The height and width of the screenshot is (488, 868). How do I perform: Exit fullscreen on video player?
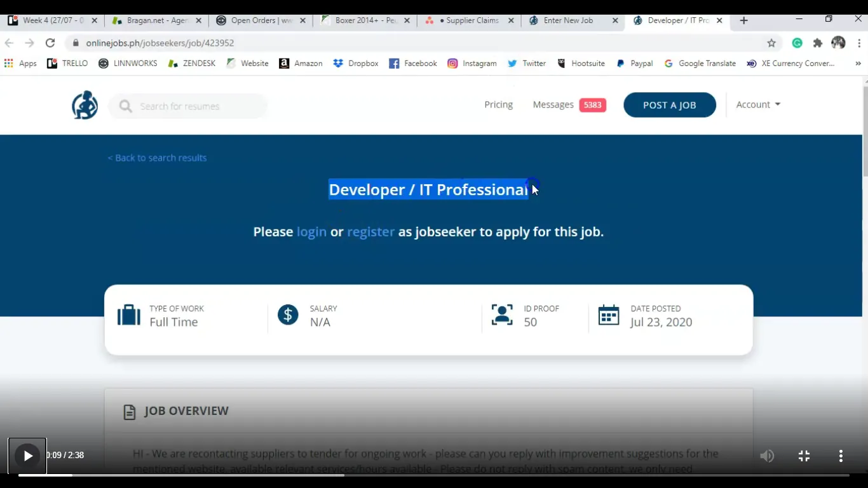coord(804,456)
